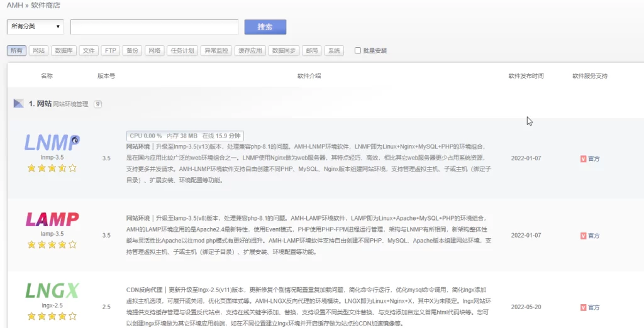This screenshot has height=328, width=644.
Task: Focus the software search input field
Action: [x=155, y=26]
